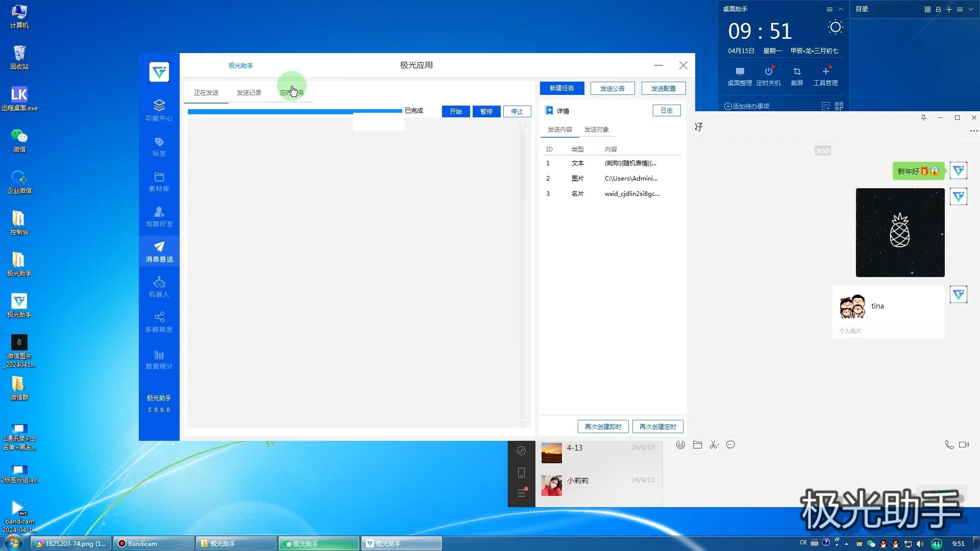
Task: Select the 消息推送 message push sidebar item
Action: (159, 252)
